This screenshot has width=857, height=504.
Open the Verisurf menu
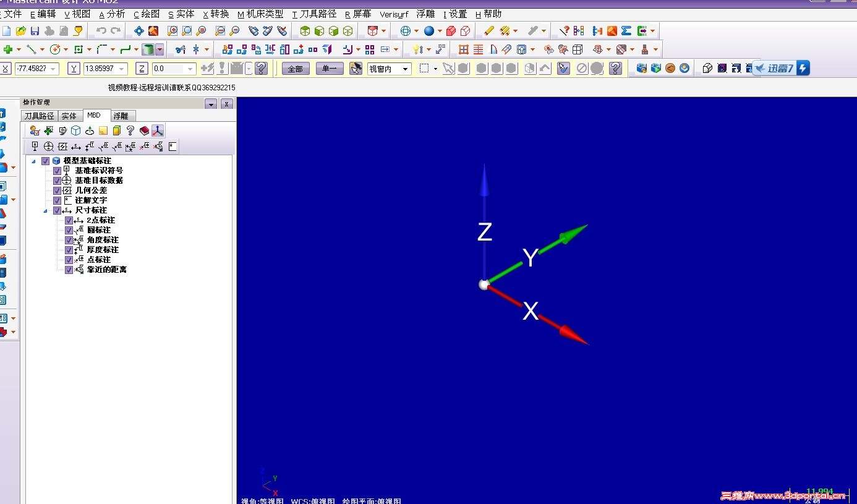click(394, 14)
